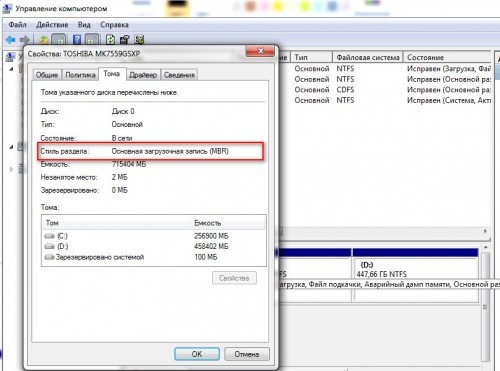Toggle the action pane toolbar icon

92,40
